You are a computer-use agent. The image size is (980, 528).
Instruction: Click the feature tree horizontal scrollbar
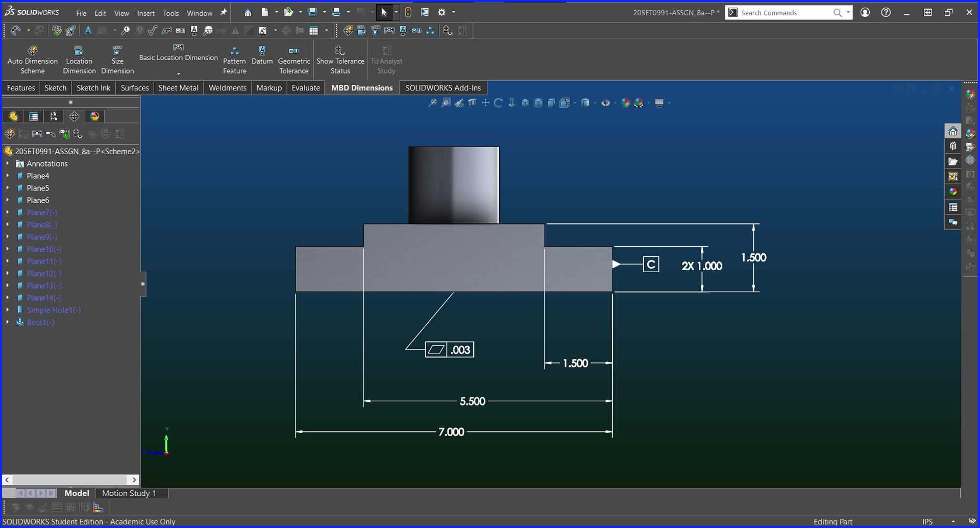tap(70, 480)
